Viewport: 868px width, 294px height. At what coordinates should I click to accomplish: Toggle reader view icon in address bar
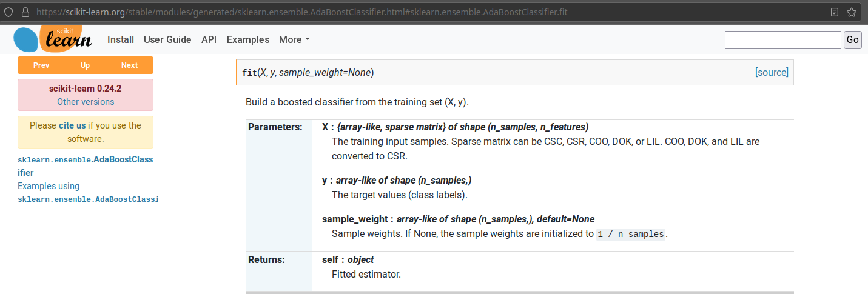click(835, 12)
